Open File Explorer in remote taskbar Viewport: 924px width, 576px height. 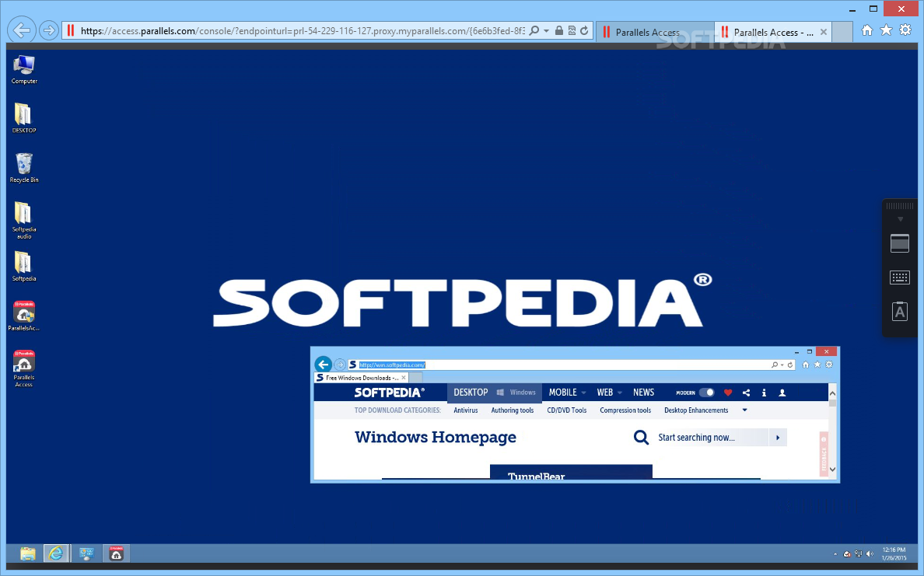pos(27,553)
